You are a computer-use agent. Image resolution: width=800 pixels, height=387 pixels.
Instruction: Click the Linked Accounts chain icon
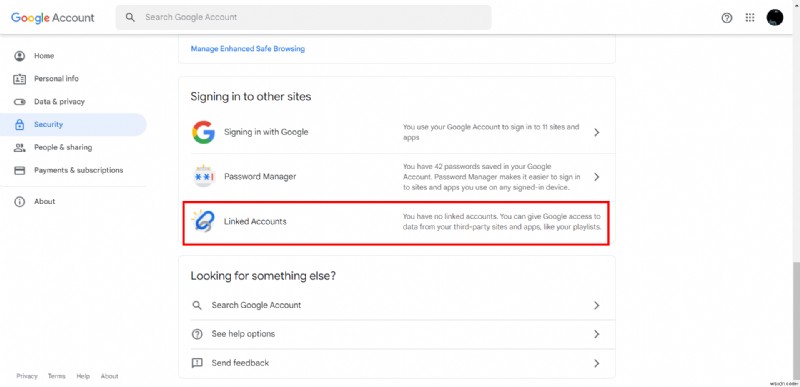203,222
